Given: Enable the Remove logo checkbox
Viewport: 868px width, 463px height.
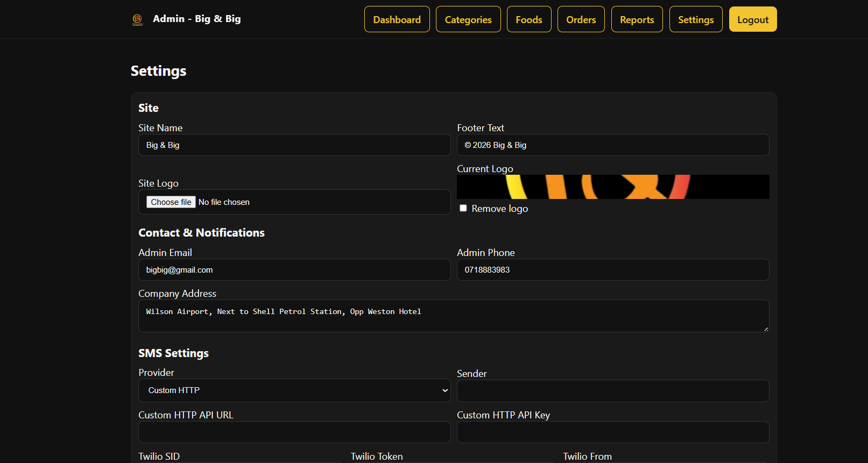Looking at the screenshot, I should [463, 208].
